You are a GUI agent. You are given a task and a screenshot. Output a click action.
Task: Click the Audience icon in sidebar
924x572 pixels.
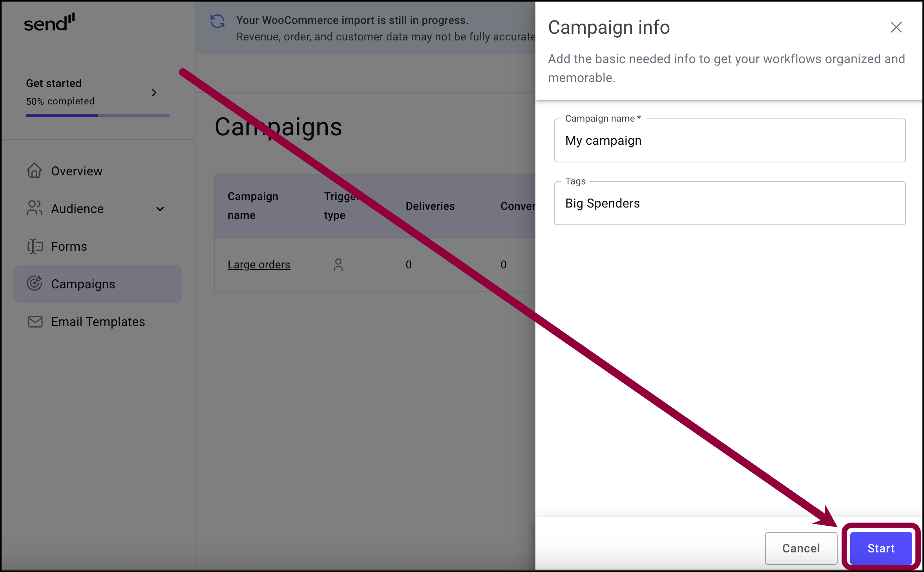[x=34, y=208]
